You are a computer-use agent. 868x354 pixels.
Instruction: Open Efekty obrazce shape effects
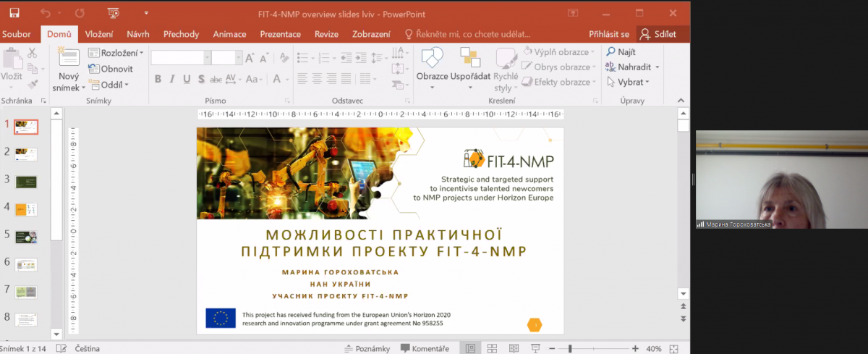(558, 83)
